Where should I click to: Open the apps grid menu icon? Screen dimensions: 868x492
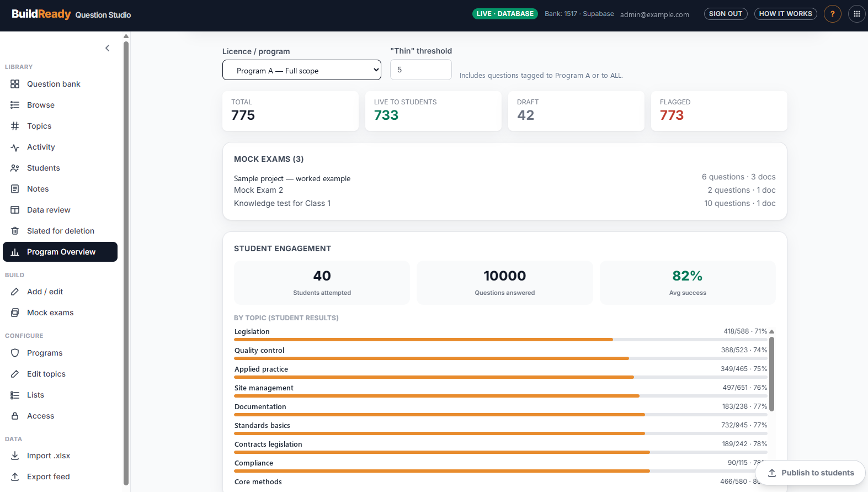click(857, 14)
